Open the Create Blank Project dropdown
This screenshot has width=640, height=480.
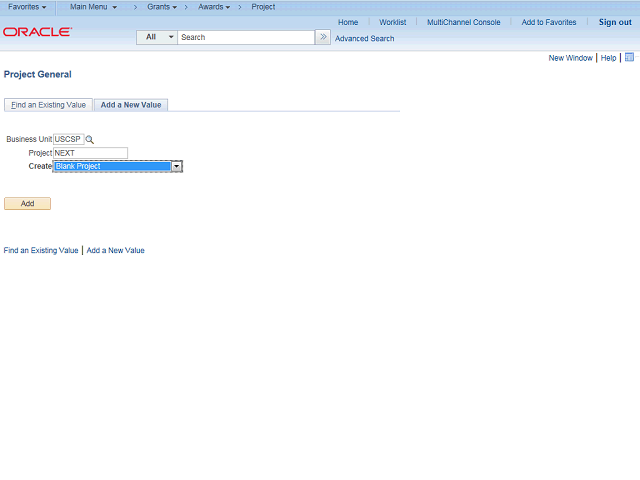(118, 166)
